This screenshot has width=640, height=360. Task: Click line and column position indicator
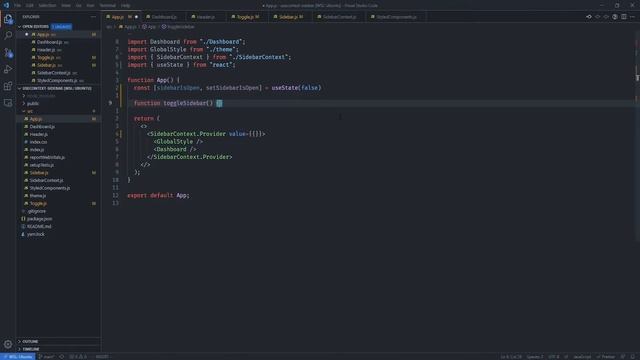click(x=511, y=357)
